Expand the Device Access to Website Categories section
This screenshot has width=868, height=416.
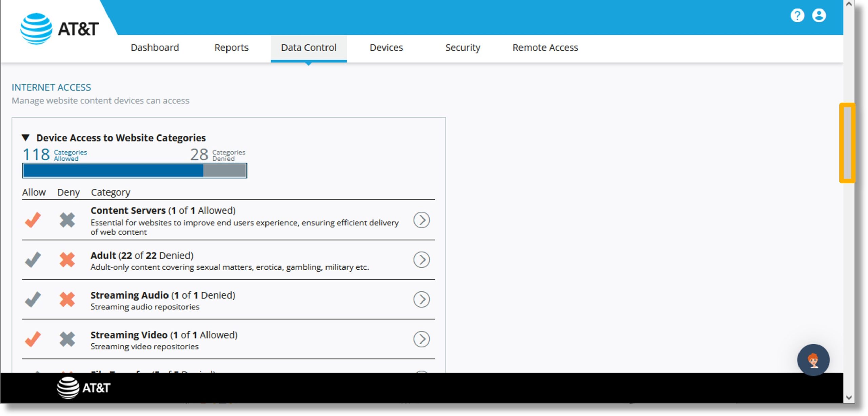[26, 137]
